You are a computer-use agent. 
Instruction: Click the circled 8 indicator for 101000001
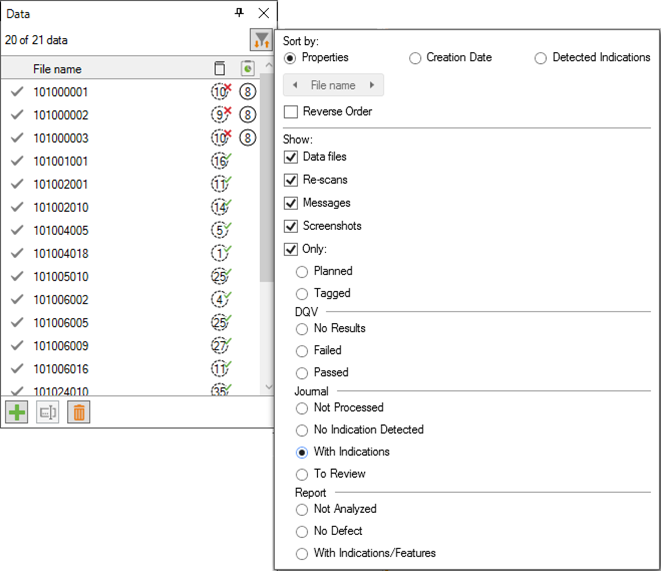pos(247,92)
